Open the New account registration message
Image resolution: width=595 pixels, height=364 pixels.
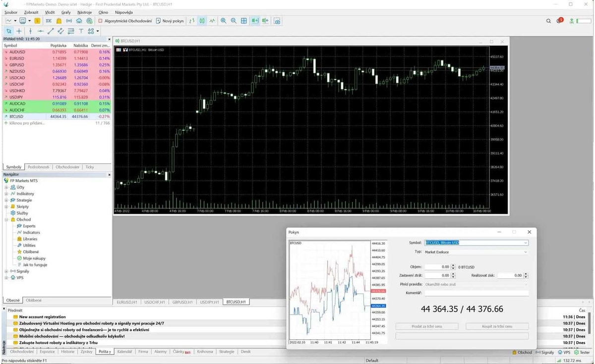pos(43,317)
